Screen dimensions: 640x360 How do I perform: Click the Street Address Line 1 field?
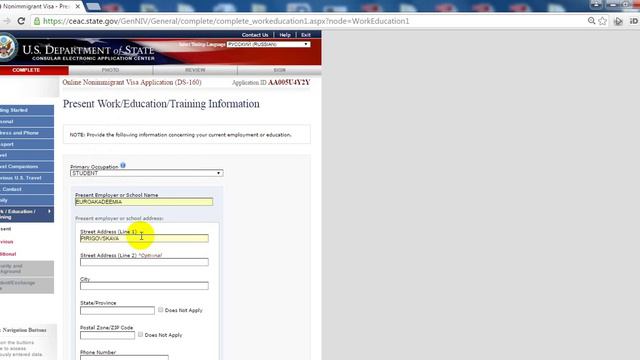144,238
